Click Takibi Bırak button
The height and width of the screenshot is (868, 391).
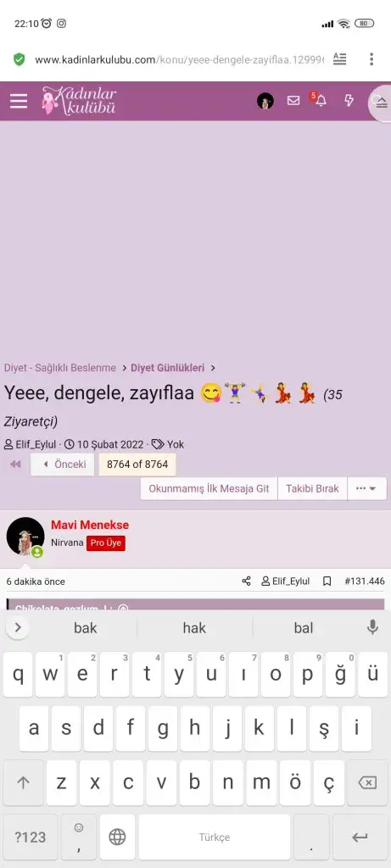[x=312, y=489]
